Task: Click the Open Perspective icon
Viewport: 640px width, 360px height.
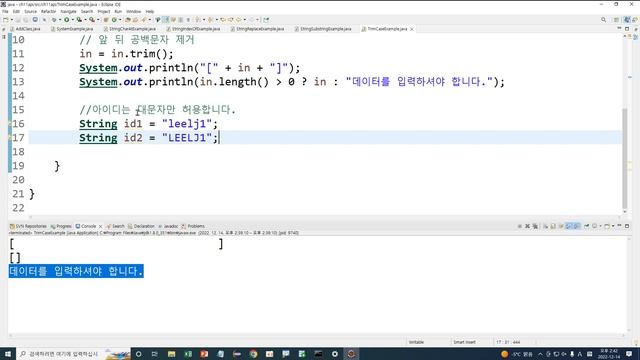Action: tap(616, 20)
